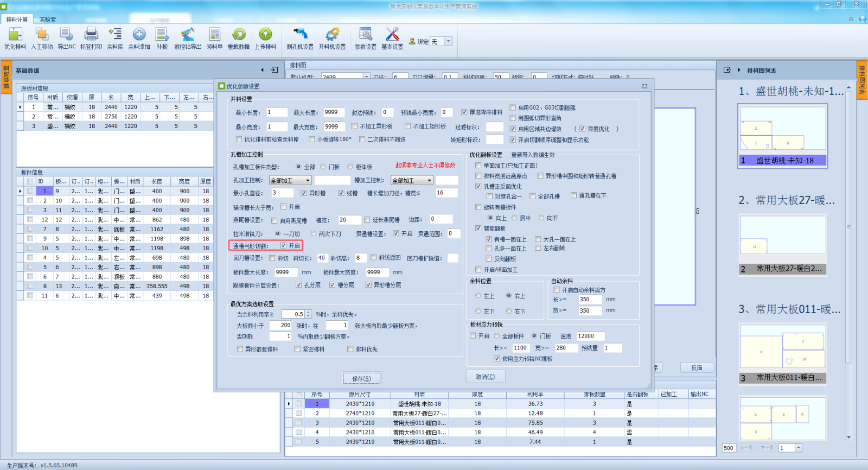
Task: Click the 绑定 user icon
Action: [412, 41]
